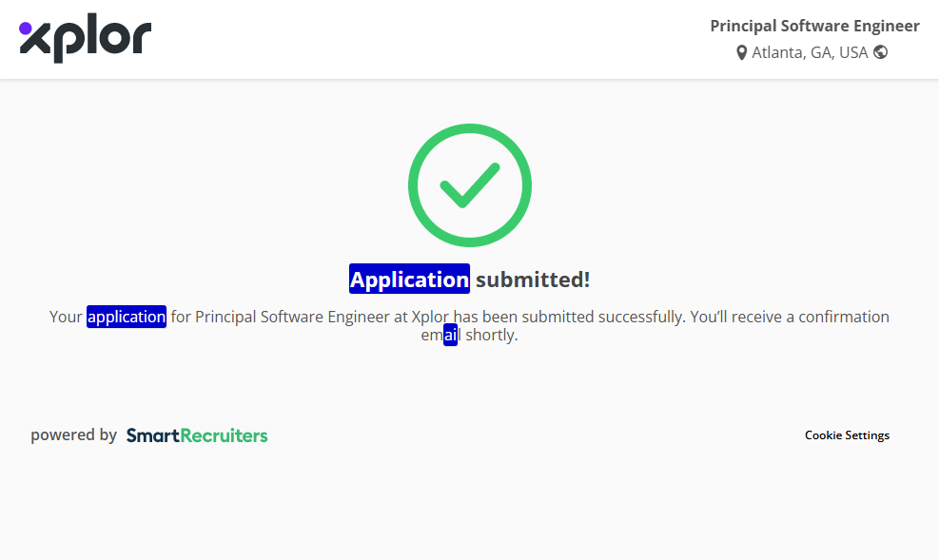Viewport: 939px width, 560px height.
Task: Click the word "submitted!" in the heading
Action: [x=533, y=280]
